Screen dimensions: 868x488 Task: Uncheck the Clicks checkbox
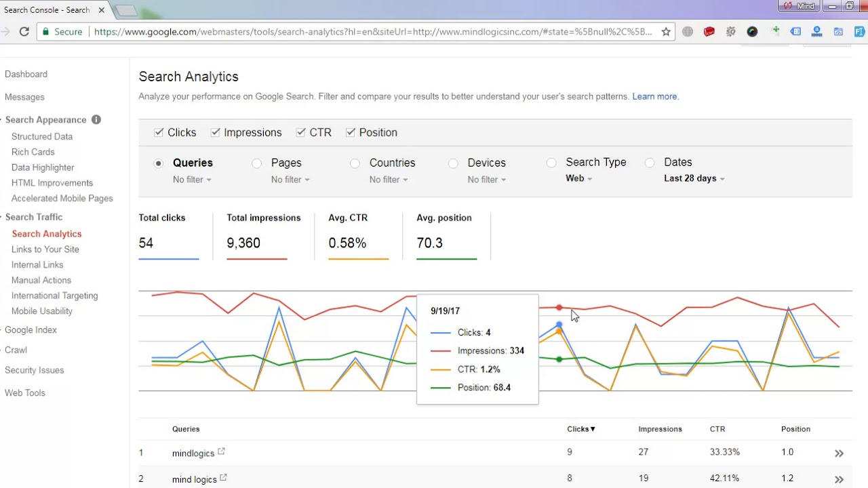click(159, 132)
